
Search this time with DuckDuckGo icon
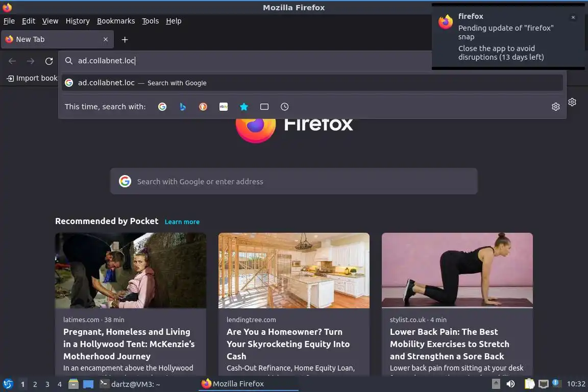(x=203, y=107)
